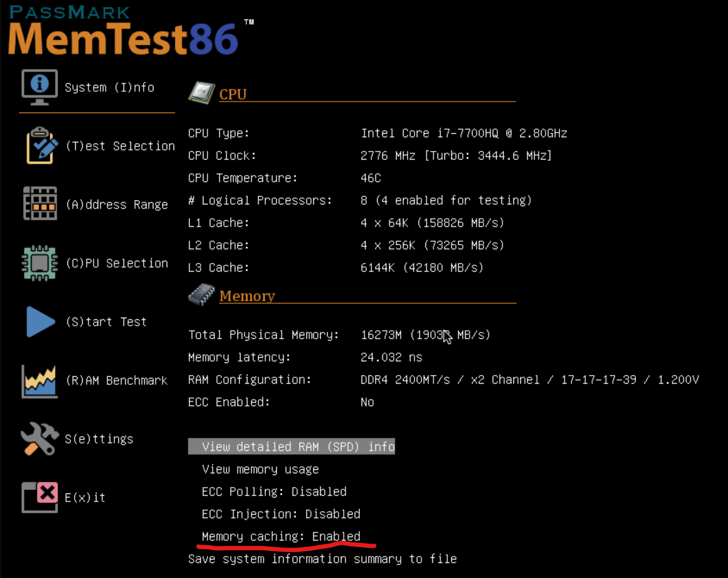This screenshot has width=728, height=578.
Task: Click the Total Physical Memory: label
Action: (x=263, y=335)
